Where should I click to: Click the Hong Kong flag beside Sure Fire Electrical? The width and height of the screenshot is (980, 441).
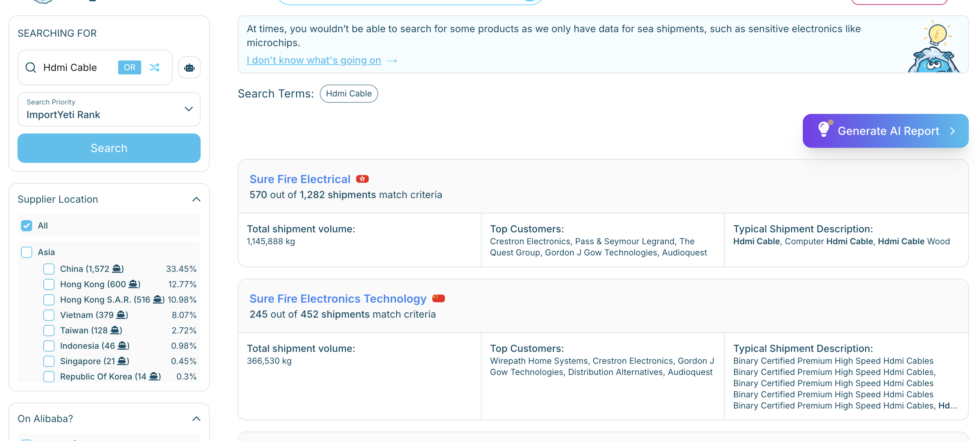pyautogui.click(x=362, y=179)
